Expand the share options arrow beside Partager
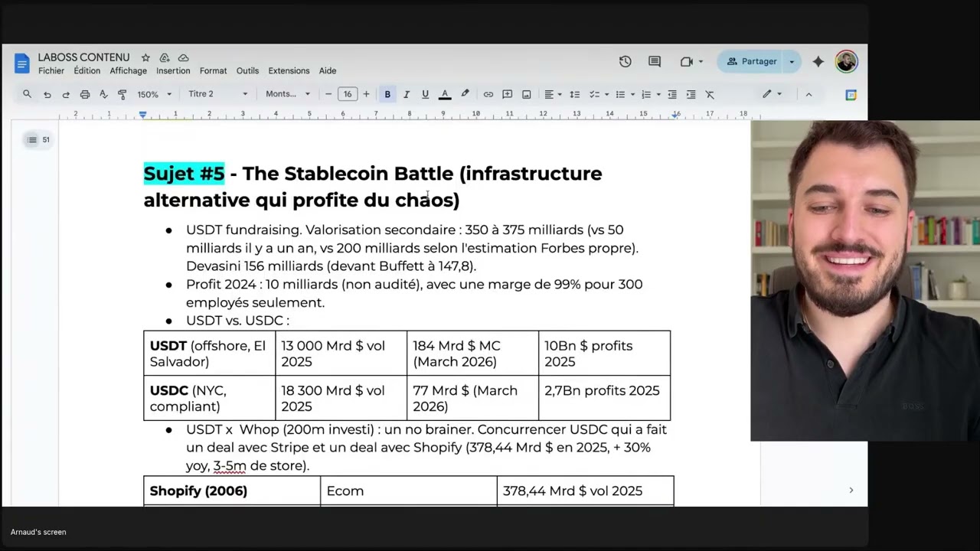Image resolution: width=980 pixels, height=551 pixels. (x=792, y=62)
